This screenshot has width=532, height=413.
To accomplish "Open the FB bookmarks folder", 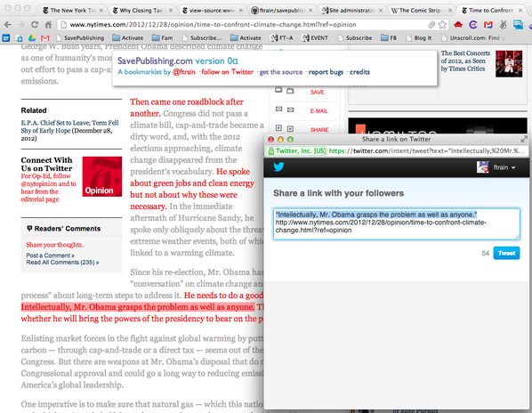I will [389, 38].
